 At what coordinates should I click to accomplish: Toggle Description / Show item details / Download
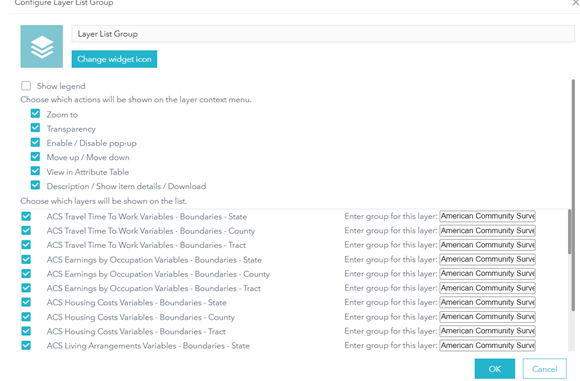tap(35, 185)
